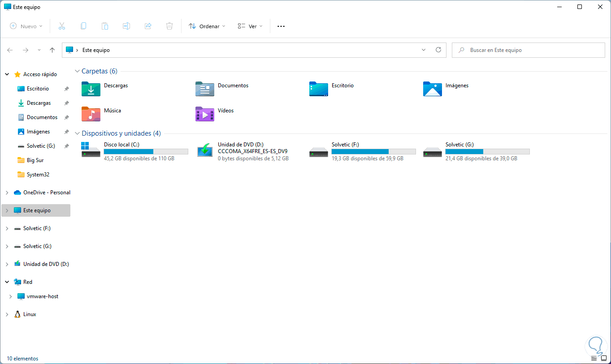
Task: Expand the Este equipo tree node
Action: (x=7, y=210)
